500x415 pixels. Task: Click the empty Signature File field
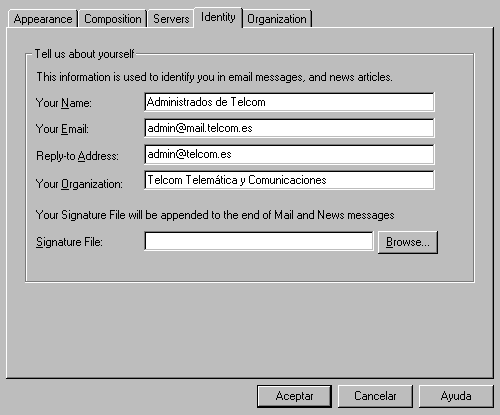(259, 241)
